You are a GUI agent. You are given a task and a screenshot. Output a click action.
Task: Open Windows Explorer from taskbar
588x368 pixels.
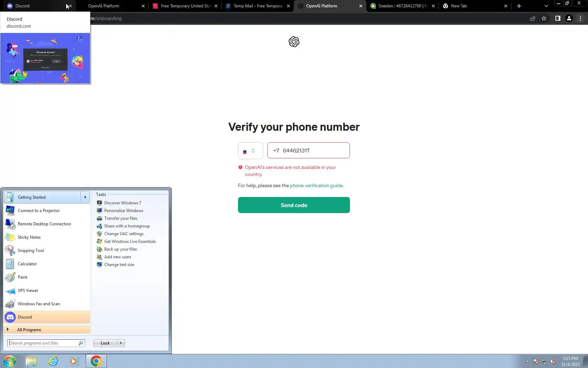point(31,361)
